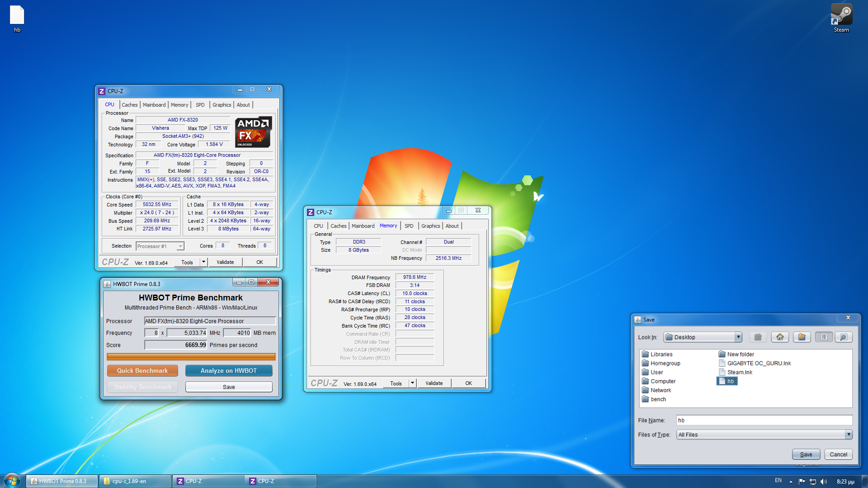This screenshot has height=488, width=868.
Task: Select the bench folder in file list
Action: [654, 399]
